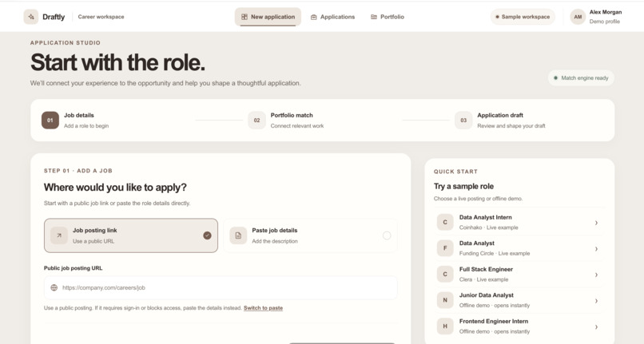Image resolution: width=644 pixels, height=344 pixels.
Task: Expand the Frontend Engineer Intern chevron
Action: tap(596, 326)
